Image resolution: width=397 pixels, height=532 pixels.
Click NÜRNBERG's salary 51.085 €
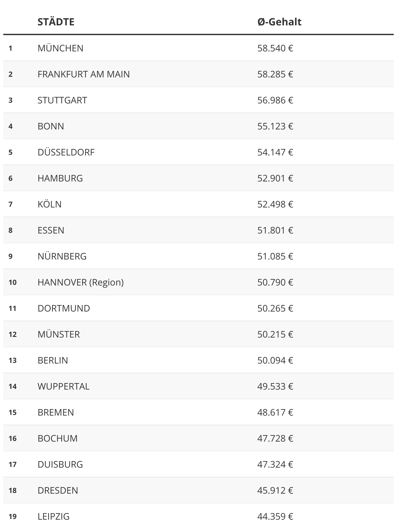275,256
